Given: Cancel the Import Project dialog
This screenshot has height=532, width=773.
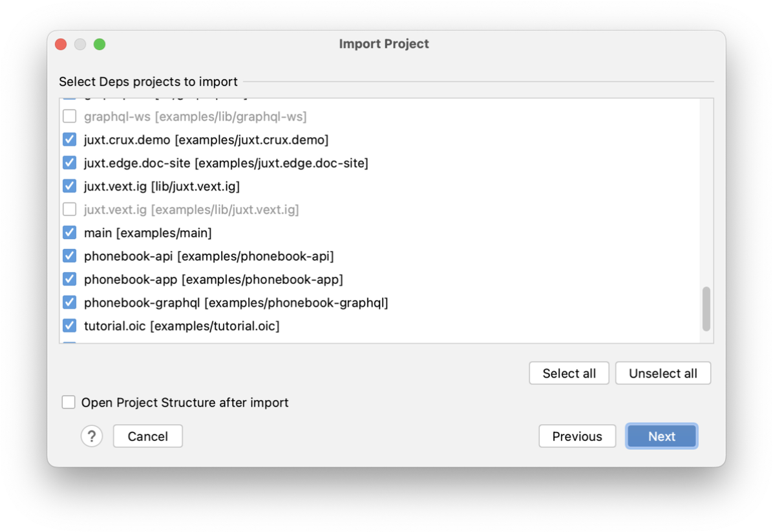Looking at the screenshot, I should click(148, 436).
